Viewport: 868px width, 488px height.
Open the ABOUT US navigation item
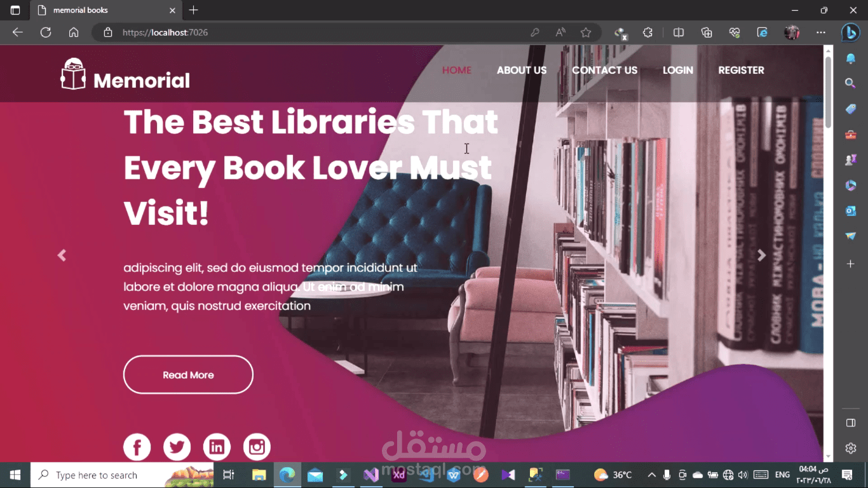pyautogui.click(x=522, y=70)
